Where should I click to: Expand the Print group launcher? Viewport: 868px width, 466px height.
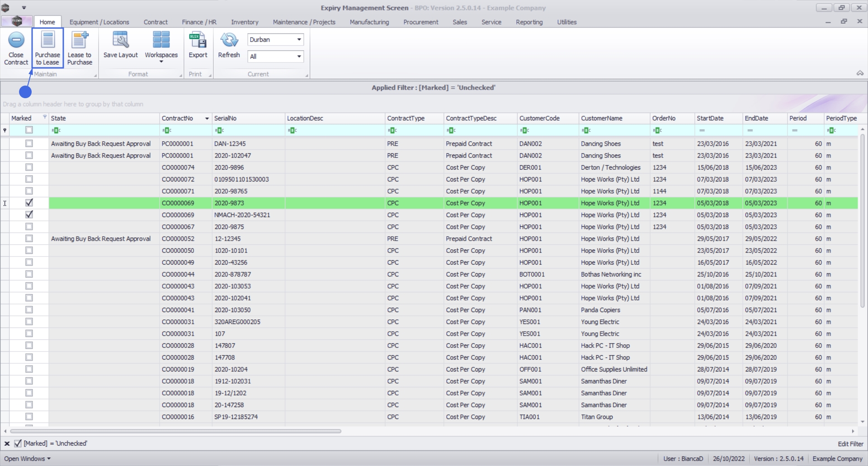tap(210, 76)
